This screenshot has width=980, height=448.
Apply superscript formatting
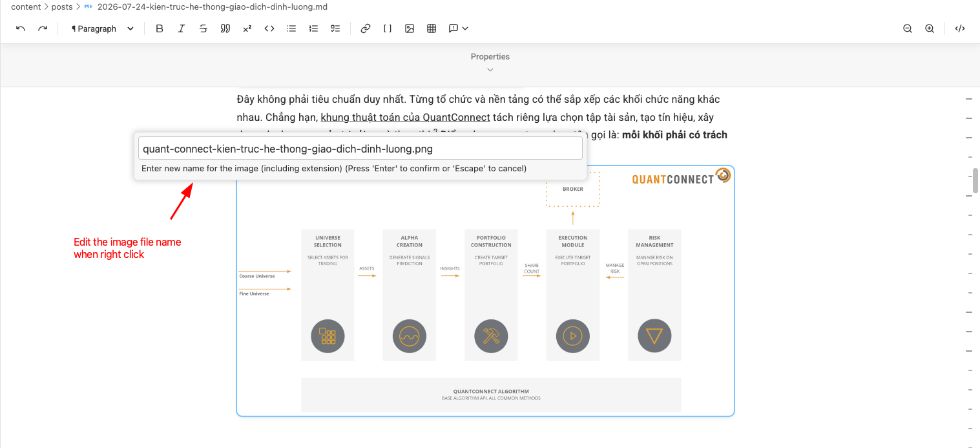[247, 28]
